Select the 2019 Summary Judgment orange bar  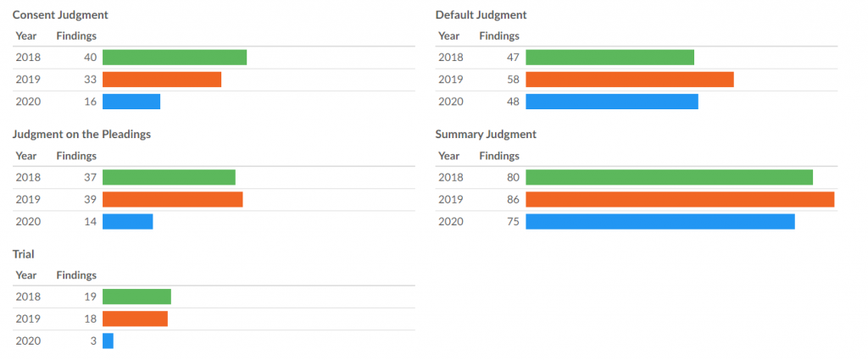click(x=680, y=200)
